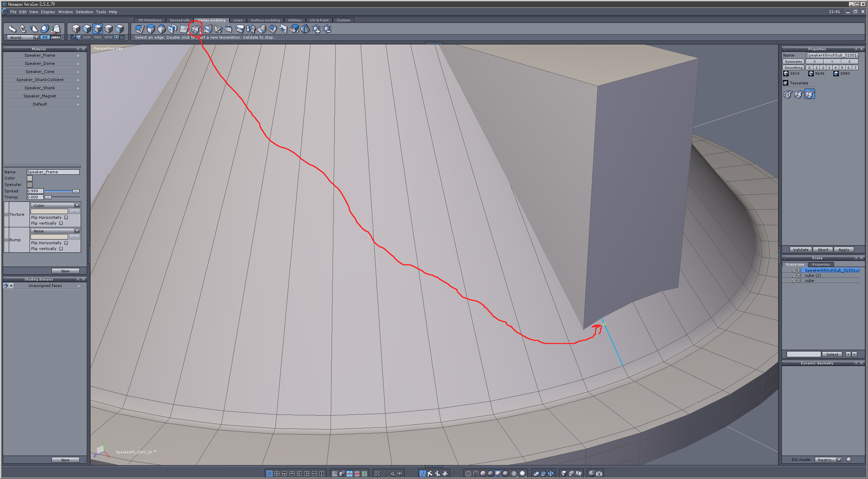
Task: Open the DG mode Restric dropdown
Action: (x=839, y=460)
